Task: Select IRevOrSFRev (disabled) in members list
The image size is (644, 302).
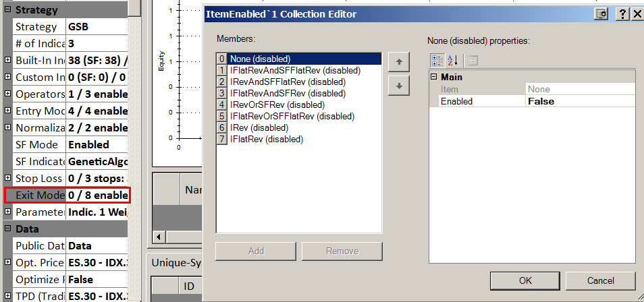Action: pyautogui.click(x=277, y=105)
